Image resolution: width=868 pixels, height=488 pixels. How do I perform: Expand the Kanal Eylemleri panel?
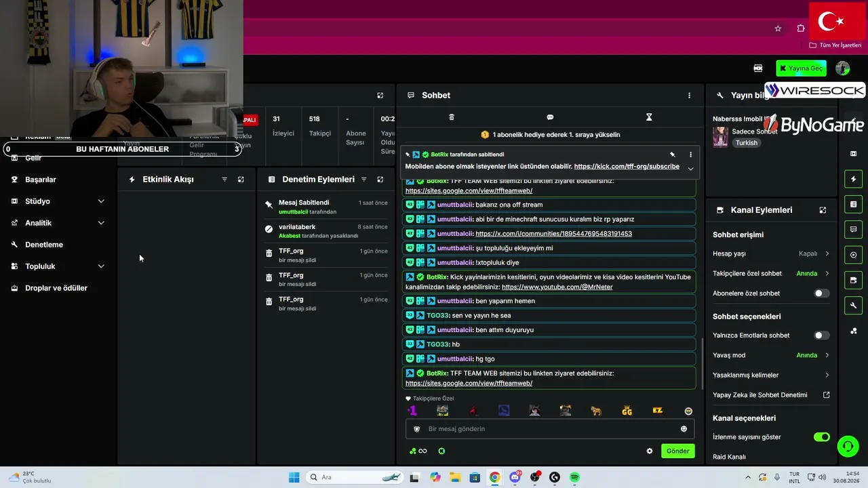823,210
